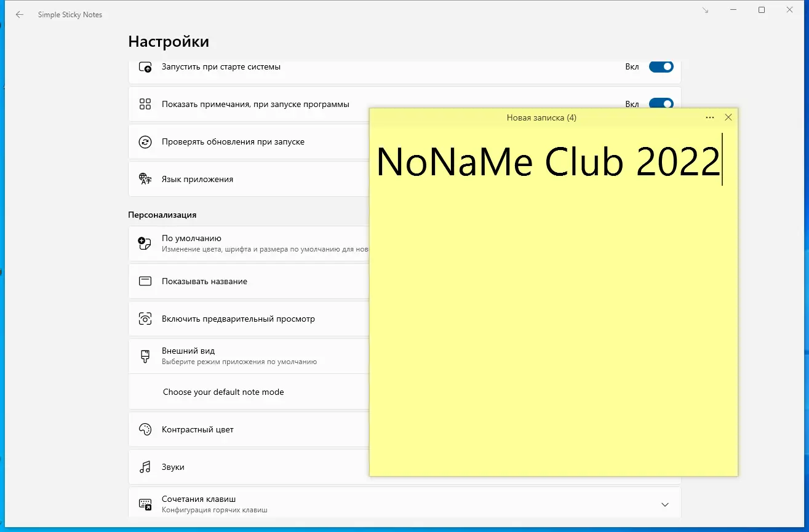Click the show notes grid icon
Image resolution: width=809 pixels, height=532 pixels.
[145, 104]
